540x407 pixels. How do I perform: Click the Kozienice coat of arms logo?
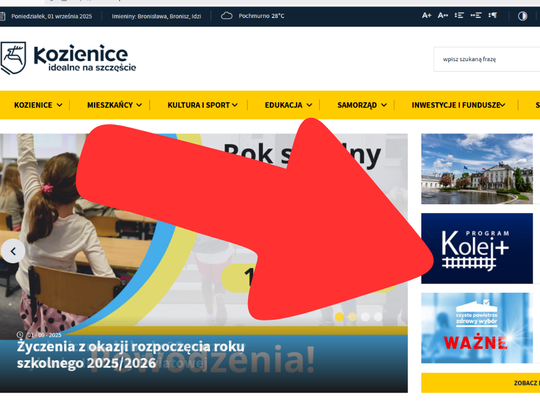tap(13, 58)
